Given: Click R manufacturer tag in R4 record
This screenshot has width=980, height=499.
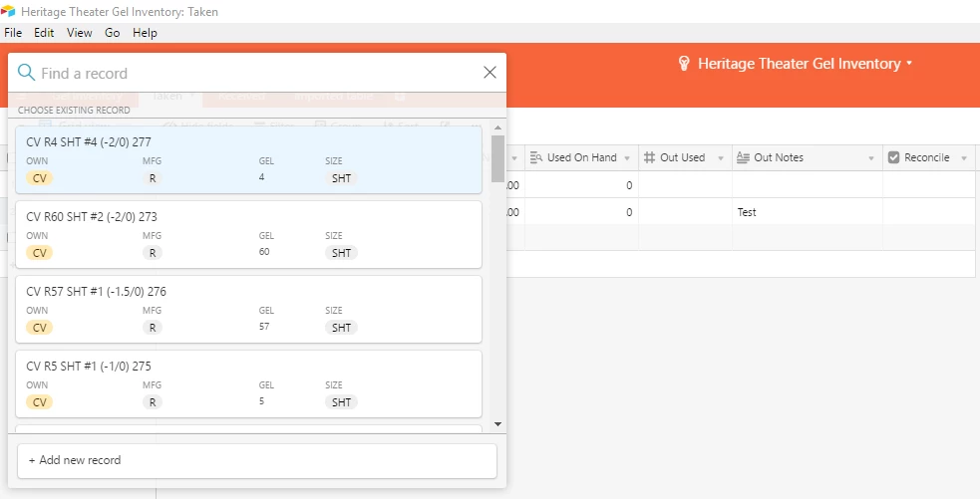Looking at the screenshot, I should coord(153,178).
